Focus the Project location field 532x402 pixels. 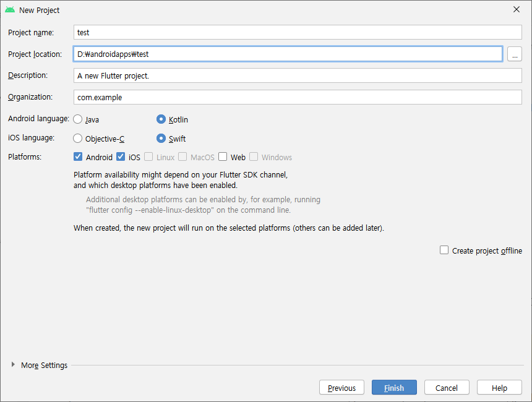pyautogui.click(x=288, y=54)
